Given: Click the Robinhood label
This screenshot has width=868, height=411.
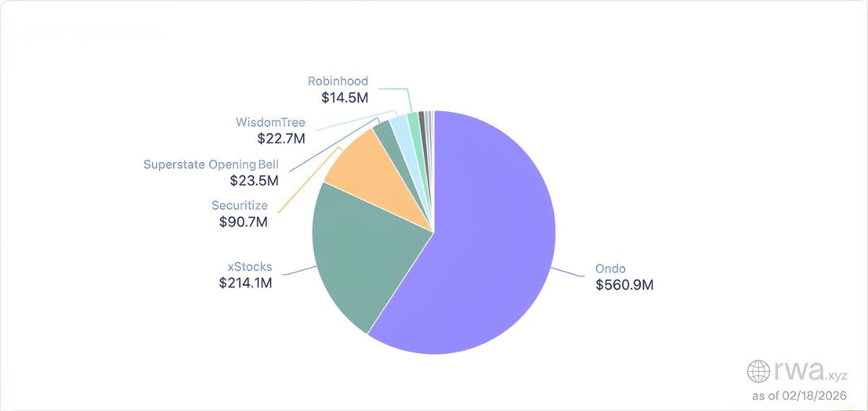Looking at the screenshot, I should [338, 81].
